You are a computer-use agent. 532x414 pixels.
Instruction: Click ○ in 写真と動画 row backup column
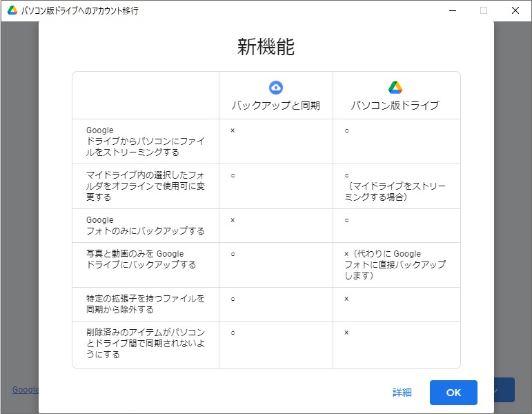pyautogui.click(x=233, y=254)
